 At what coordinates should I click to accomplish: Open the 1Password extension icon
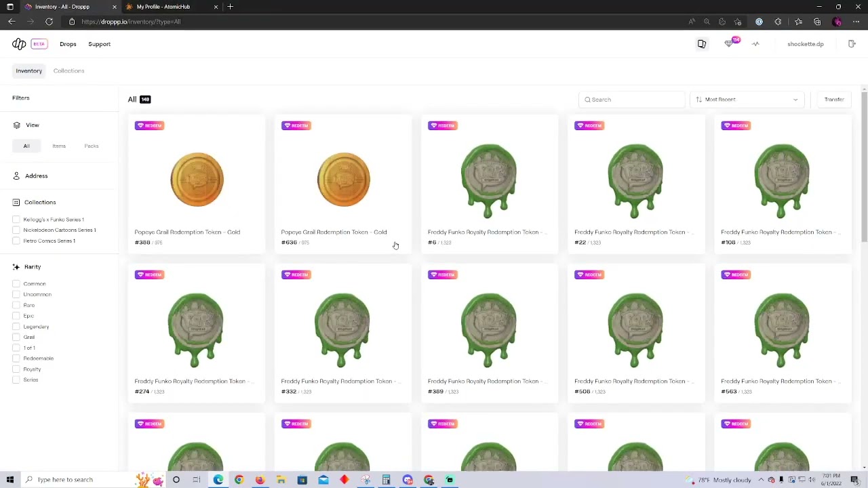tap(759, 22)
